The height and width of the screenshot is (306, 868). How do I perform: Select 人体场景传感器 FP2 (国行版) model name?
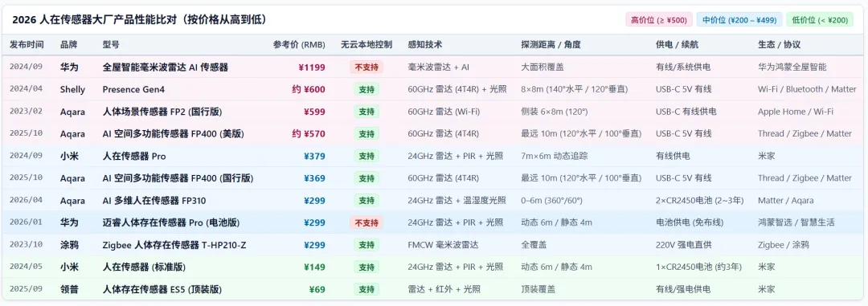coord(162,112)
